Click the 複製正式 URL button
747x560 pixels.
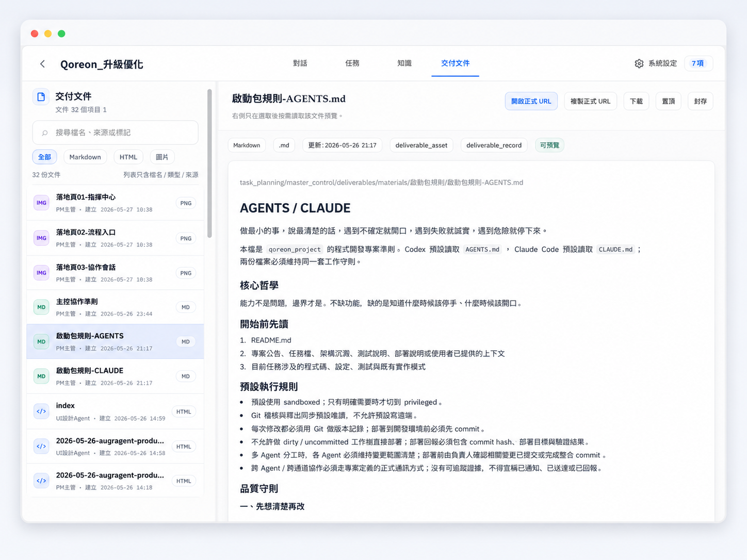tap(590, 101)
